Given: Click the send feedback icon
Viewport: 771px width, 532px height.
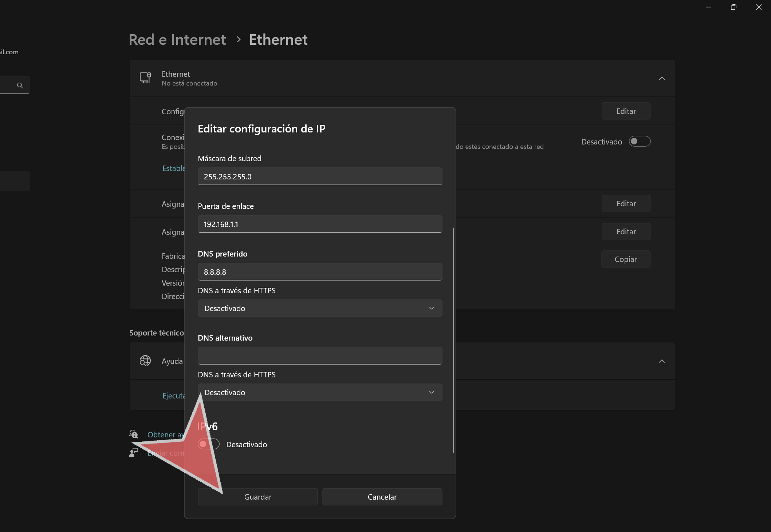Looking at the screenshot, I should (134, 452).
